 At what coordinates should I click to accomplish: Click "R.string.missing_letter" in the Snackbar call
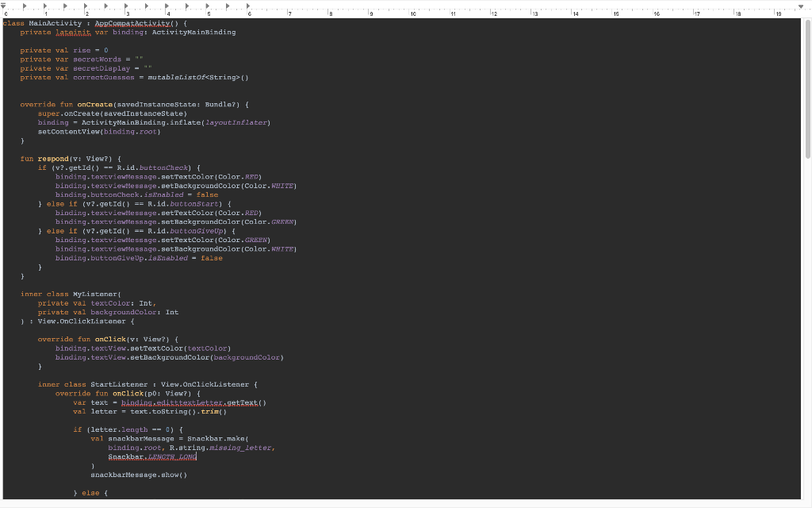[x=222, y=448]
